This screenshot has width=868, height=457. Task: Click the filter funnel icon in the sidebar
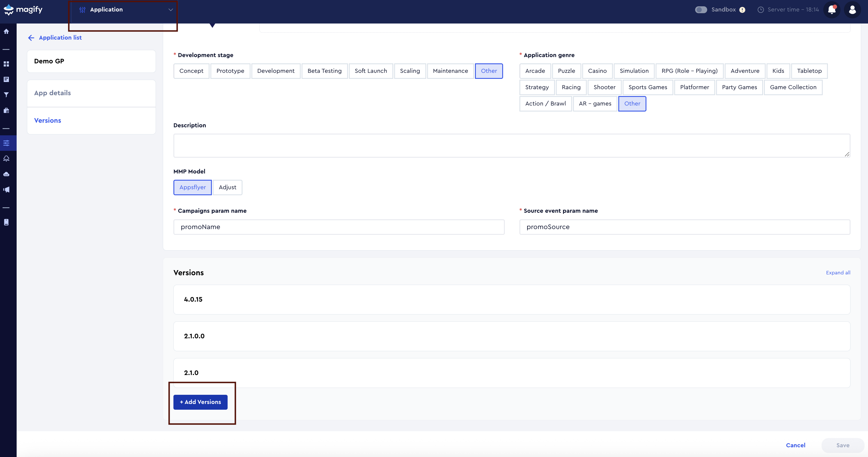(x=6, y=95)
